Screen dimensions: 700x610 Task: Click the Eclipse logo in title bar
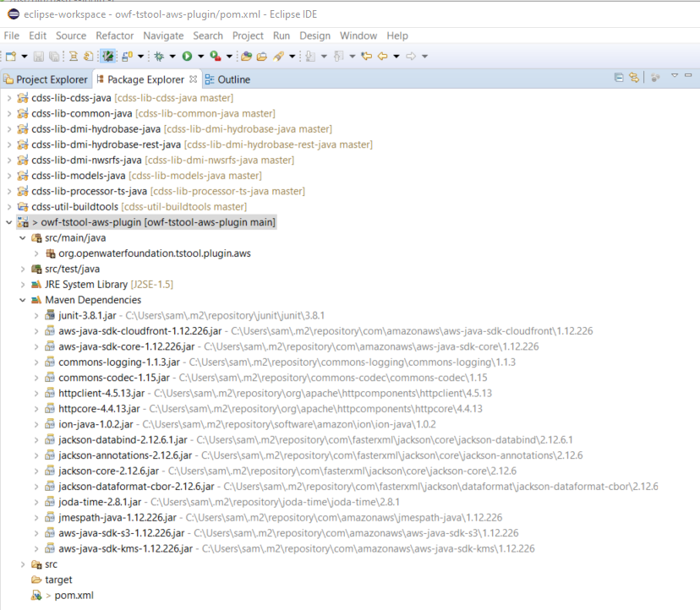[x=14, y=14]
